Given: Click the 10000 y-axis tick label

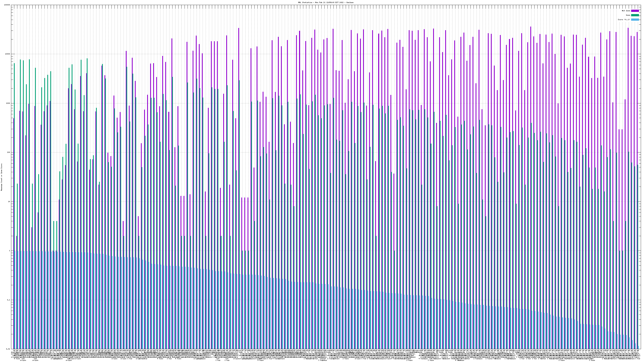Looking at the screenshot, I should point(8,54).
